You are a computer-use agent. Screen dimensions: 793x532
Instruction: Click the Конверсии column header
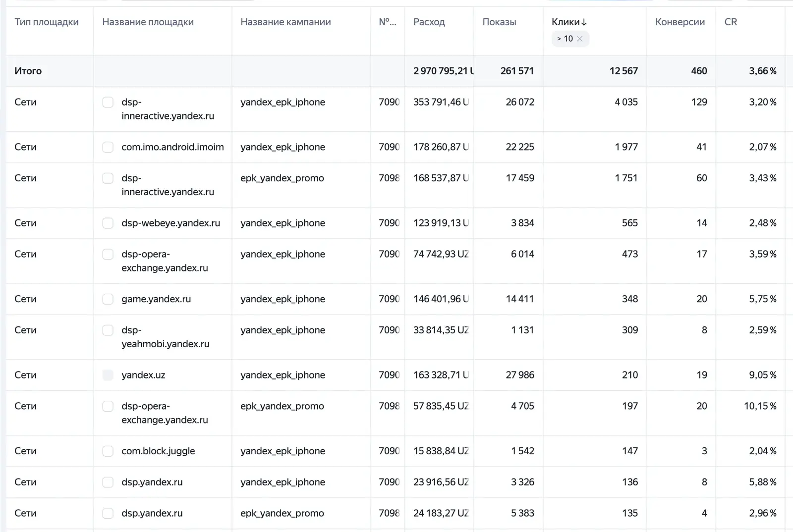click(x=680, y=22)
